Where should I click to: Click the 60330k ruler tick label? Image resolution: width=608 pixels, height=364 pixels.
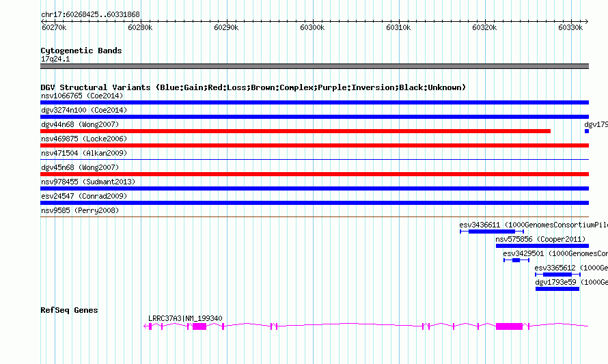point(570,27)
